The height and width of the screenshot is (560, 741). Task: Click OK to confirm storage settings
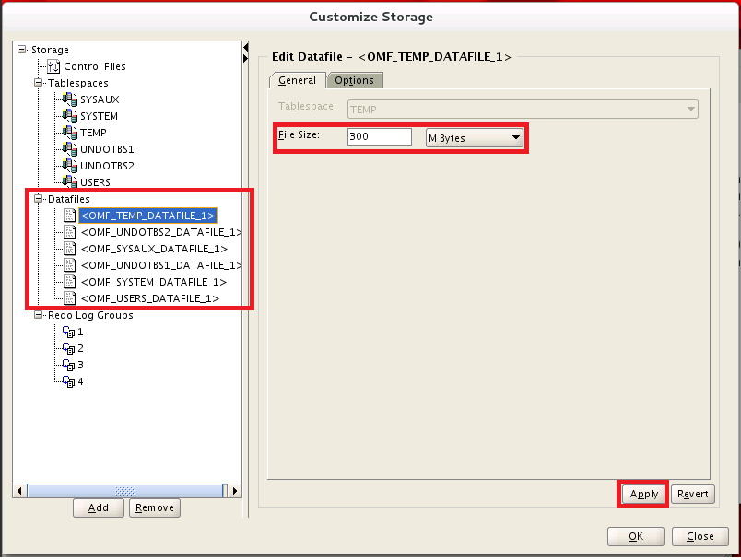click(x=636, y=536)
